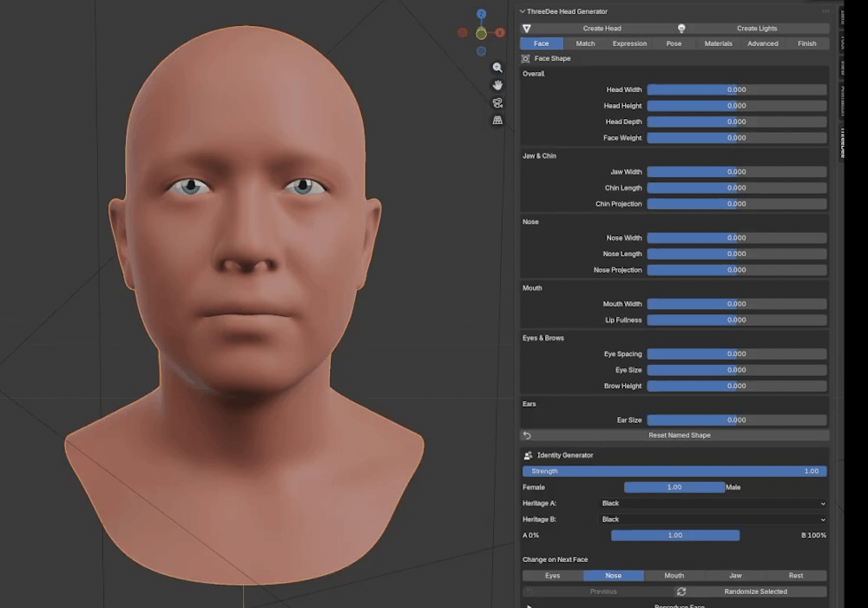This screenshot has height=608, width=868.
Task: Click the Face Weight slider
Action: pyautogui.click(x=737, y=138)
